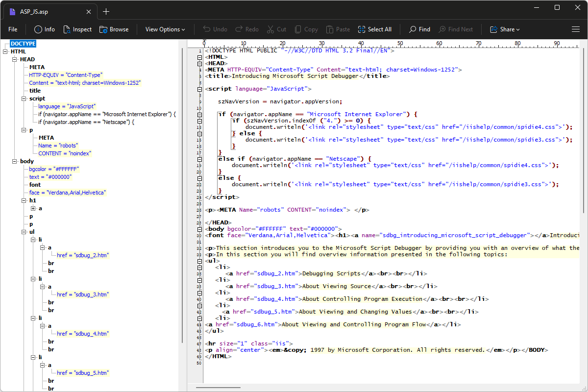This screenshot has width=588, height=392.
Task: Select bgcolor = "#FFFFFF" in the tree
Action: tap(54, 169)
